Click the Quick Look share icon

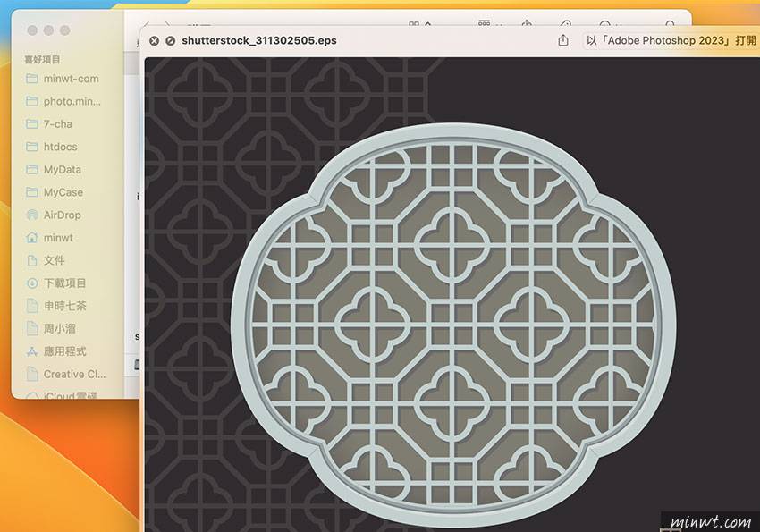point(563,40)
